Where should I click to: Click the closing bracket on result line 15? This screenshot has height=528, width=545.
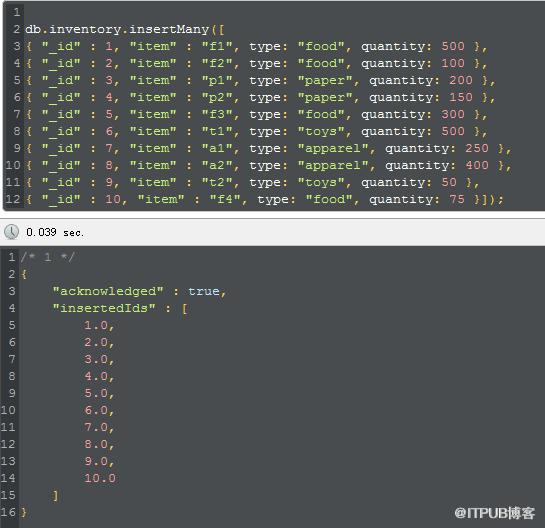(x=55, y=496)
